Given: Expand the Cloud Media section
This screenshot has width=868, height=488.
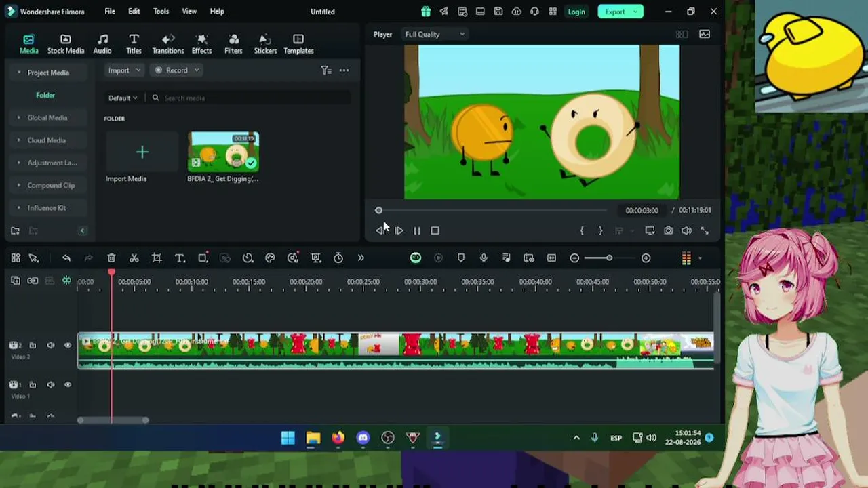Looking at the screenshot, I should click(19, 140).
